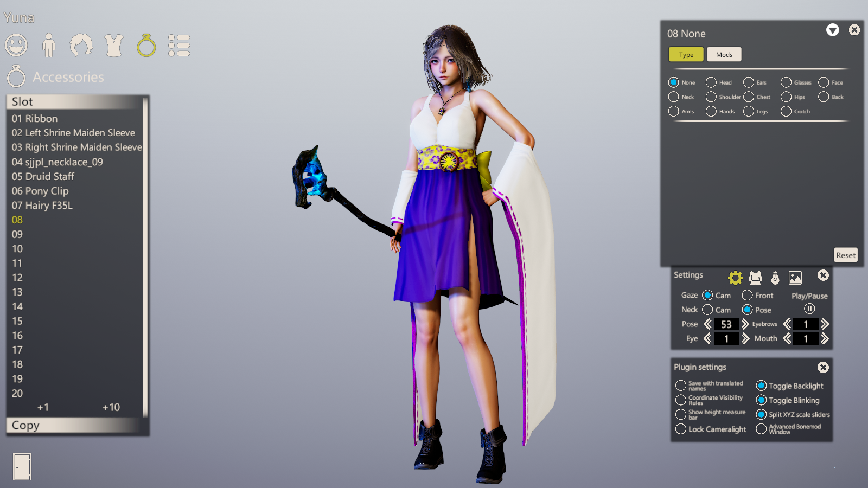Decrease the Eyebrows pattern value
Image resolution: width=868 pixels, height=488 pixels.
click(x=787, y=324)
